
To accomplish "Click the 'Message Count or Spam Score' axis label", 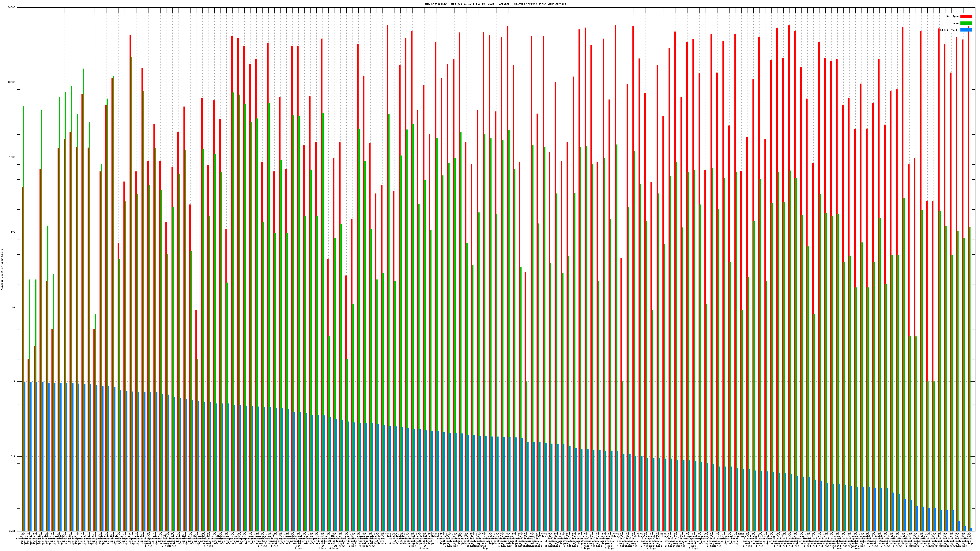I will 2,270.
